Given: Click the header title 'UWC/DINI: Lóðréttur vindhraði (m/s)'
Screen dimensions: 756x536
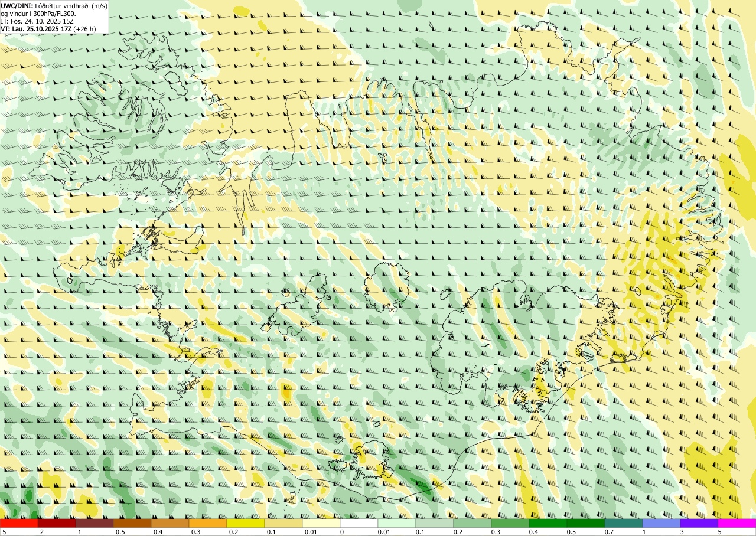Looking at the screenshot, I should [x=54, y=5].
